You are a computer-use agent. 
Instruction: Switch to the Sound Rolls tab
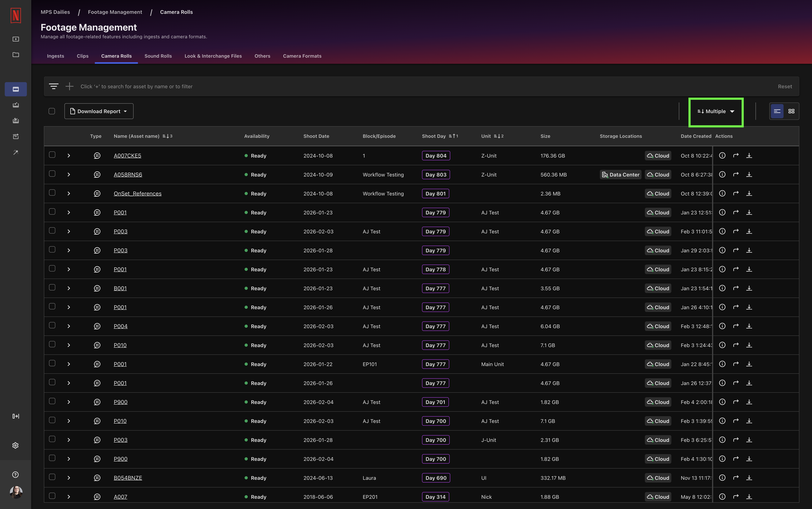pyautogui.click(x=158, y=56)
